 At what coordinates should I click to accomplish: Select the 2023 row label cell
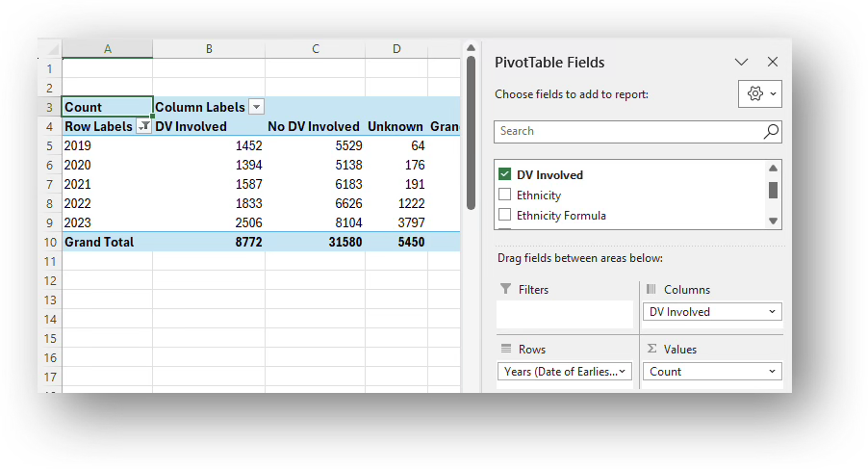pyautogui.click(x=106, y=222)
